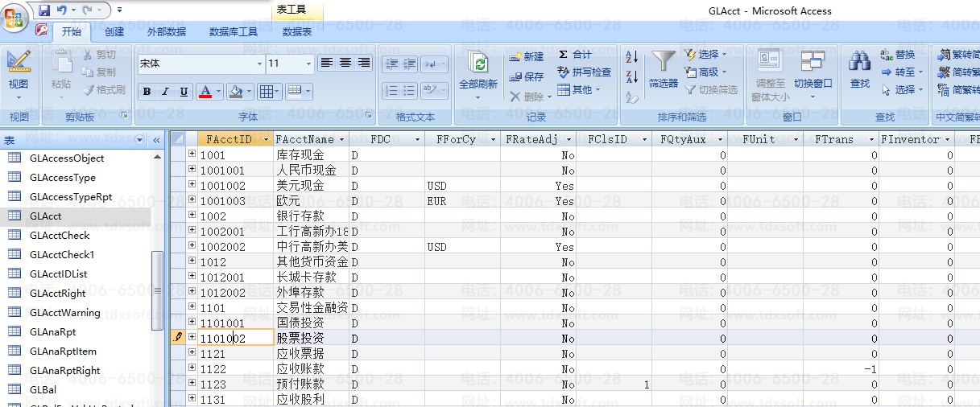The image size is (980, 407).
Task: Click the 筛选器 filter funnel icon
Action: pyautogui.click(x=664, y=63)
